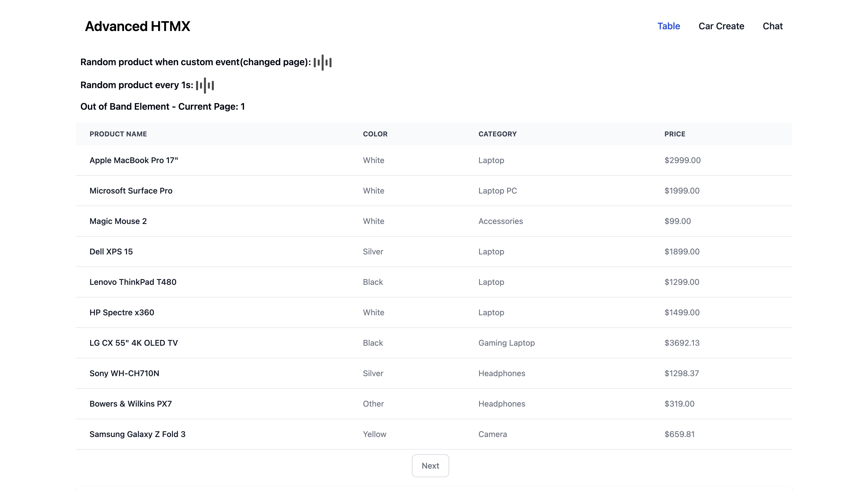868x491 pixels.
Task: Click the Silver color in Dell XPS 15 row
Action: pos(373,251)
